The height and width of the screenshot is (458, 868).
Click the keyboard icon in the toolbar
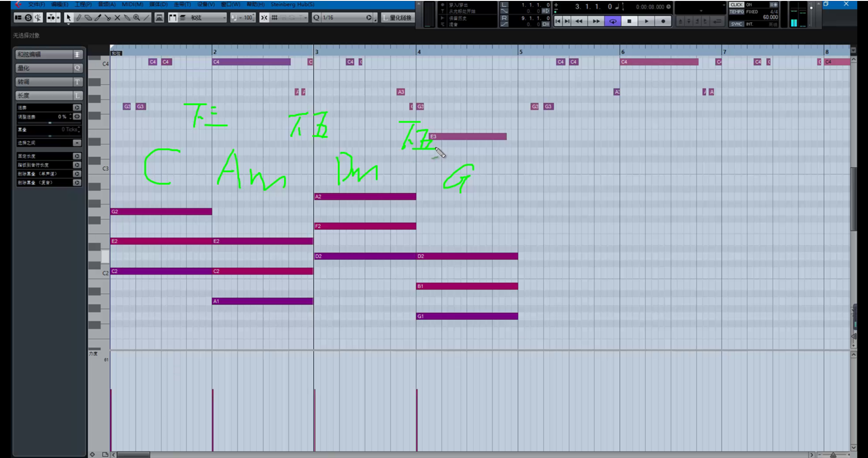click(159, 18)
